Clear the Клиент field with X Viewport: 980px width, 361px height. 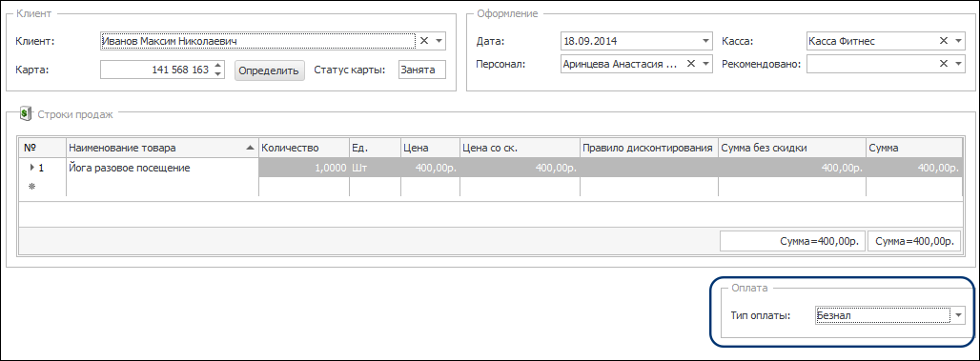pyautogui.click(x=423, y=41)
